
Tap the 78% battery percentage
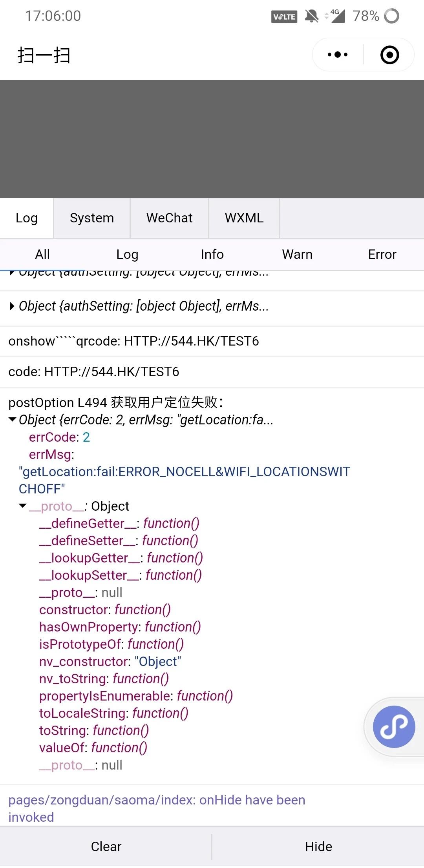(366, 16)
